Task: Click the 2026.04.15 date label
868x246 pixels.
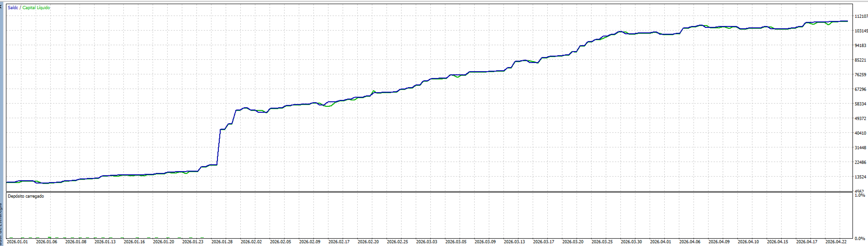Action: click(x=778, y=242)
